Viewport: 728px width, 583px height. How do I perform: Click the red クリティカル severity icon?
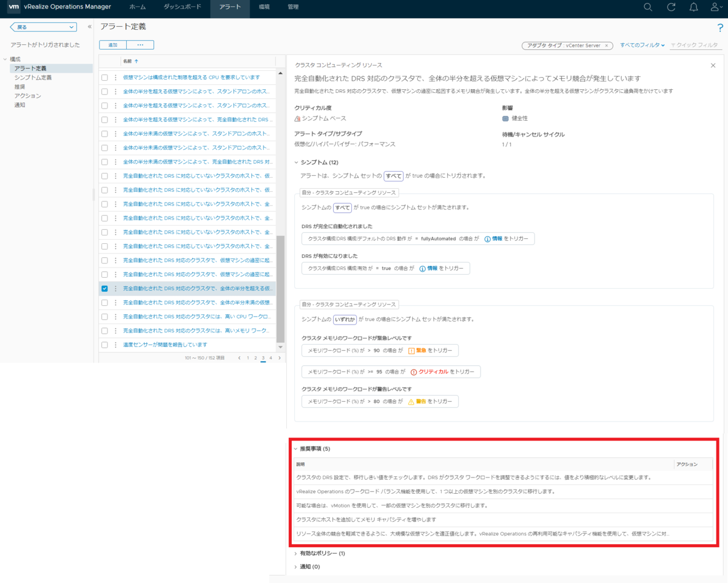click(414, 372)
